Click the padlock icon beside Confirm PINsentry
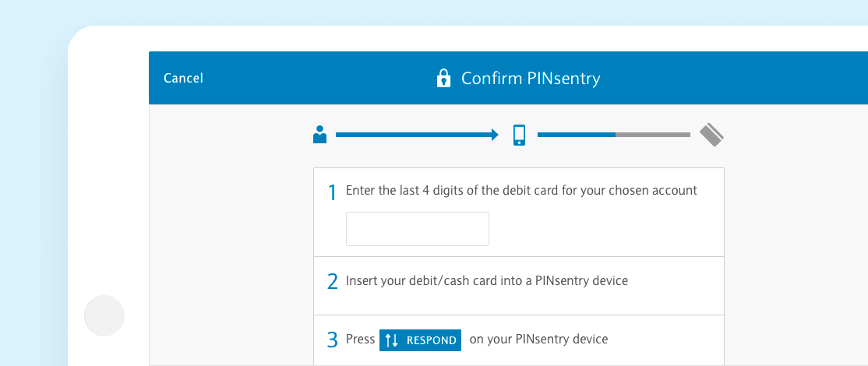Image resolution: width=868 pixels, height=366 pixels. 443,78
